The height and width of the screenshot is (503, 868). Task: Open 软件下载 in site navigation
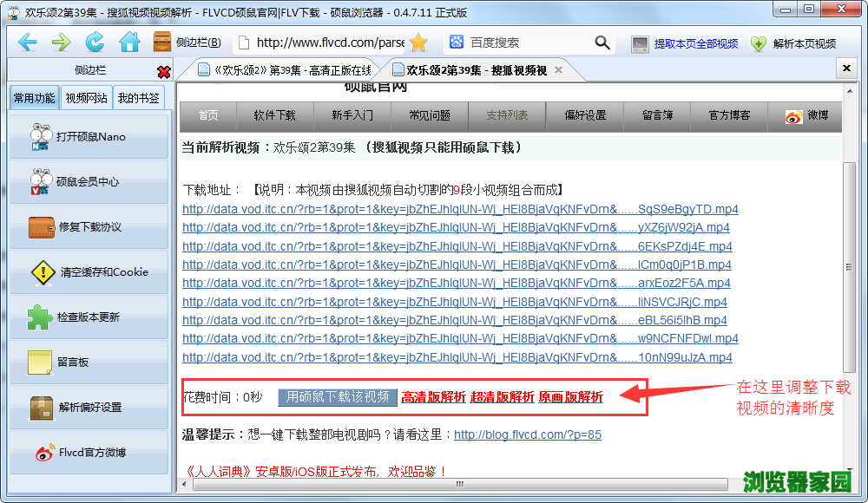click(x=274, y=115)
